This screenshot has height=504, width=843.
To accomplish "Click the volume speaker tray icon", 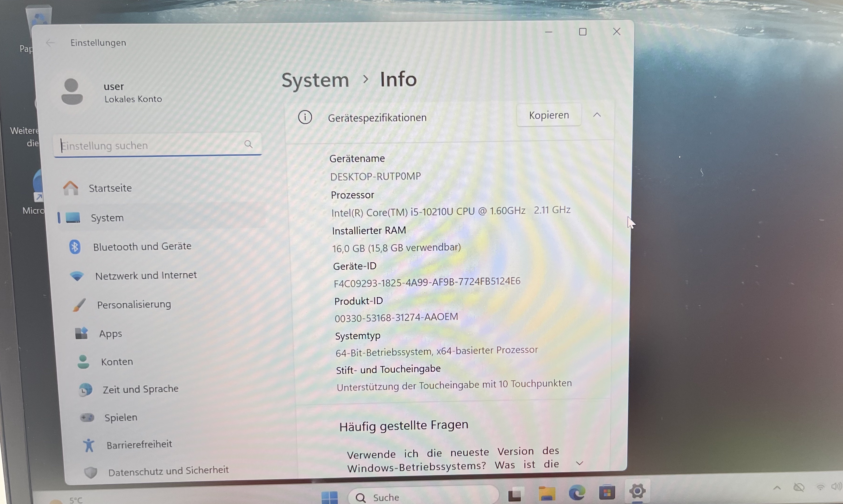I will [x=836, y=487].
